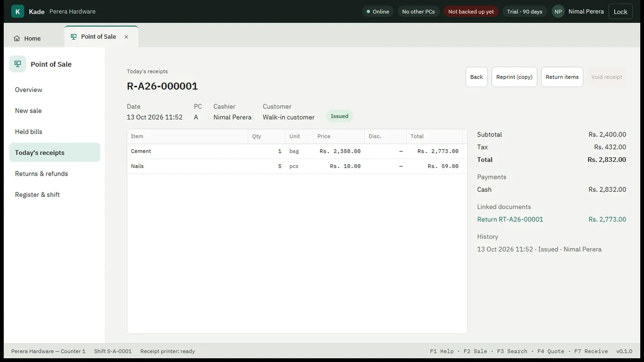Select Today's receipts in sidebar

point(55,152)
